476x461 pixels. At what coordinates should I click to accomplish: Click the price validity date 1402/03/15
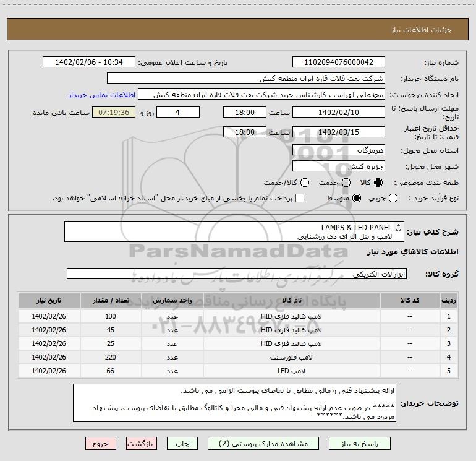tap(339, 132)
